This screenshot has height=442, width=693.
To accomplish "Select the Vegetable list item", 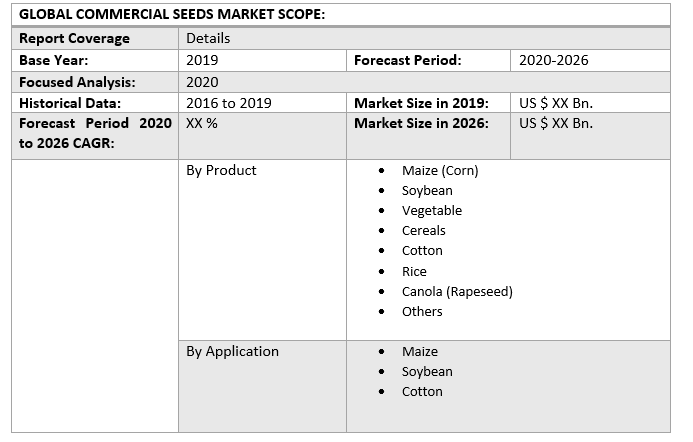I will tap(432, 210).
